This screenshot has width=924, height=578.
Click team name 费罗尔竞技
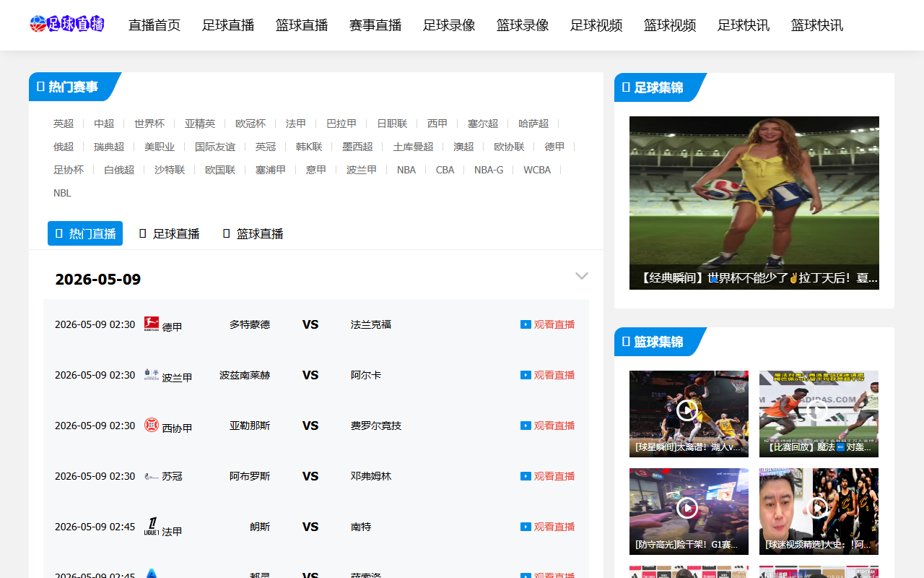(x=376, y=426)
